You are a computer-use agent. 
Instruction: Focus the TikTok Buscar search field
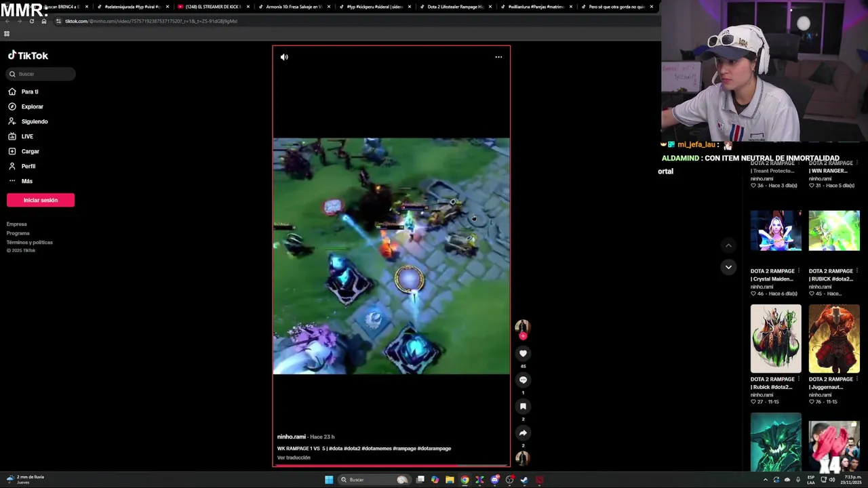click(41, 74)
